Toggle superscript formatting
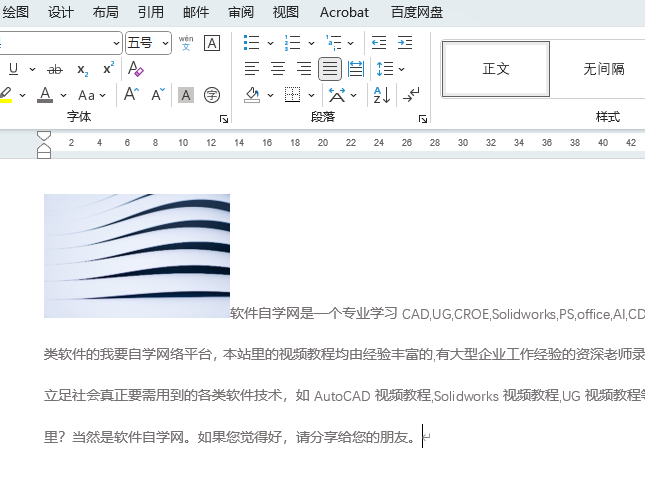The height and width of the screenshot is (498, 645). click(x=109, y=68)
